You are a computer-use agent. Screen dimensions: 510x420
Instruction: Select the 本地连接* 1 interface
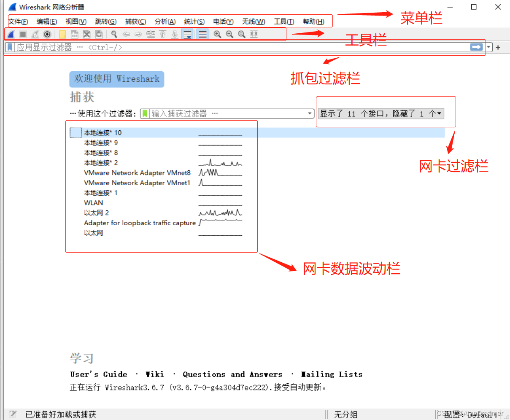(101, 193)
